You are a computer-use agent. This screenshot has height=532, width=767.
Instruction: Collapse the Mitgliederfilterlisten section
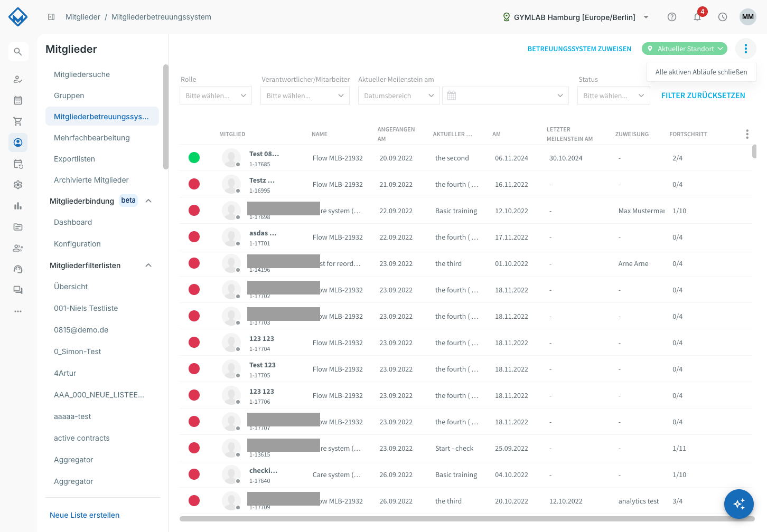coord(148,265)
